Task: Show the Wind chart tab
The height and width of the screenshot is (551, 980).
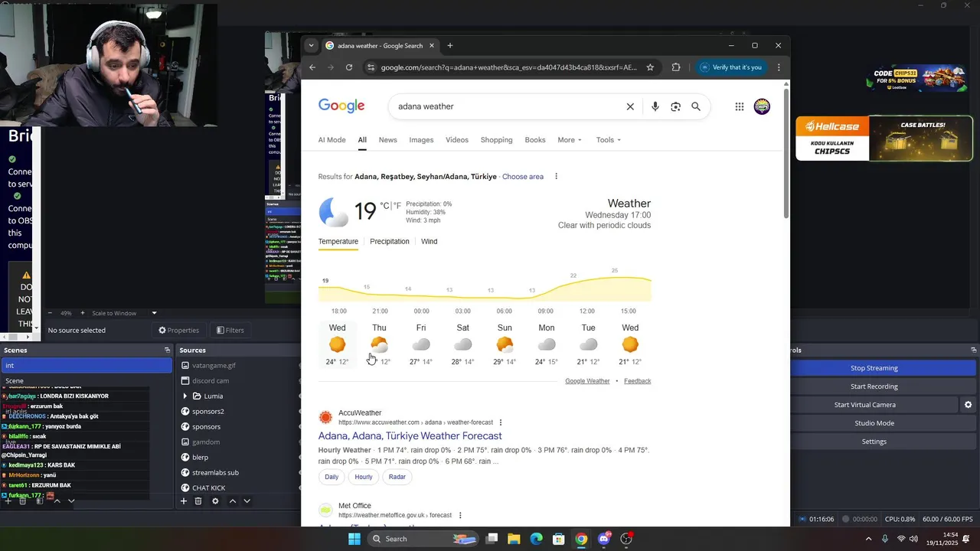Action: pos(430,242)
